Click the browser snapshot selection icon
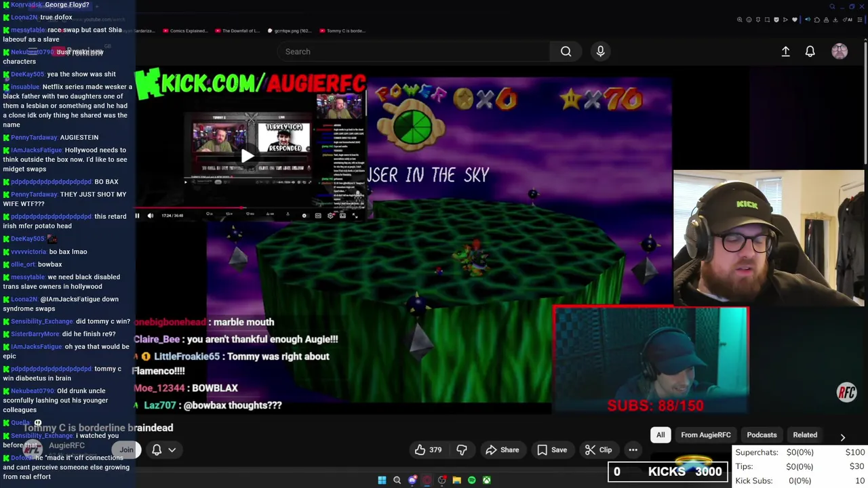 (767, 20)
